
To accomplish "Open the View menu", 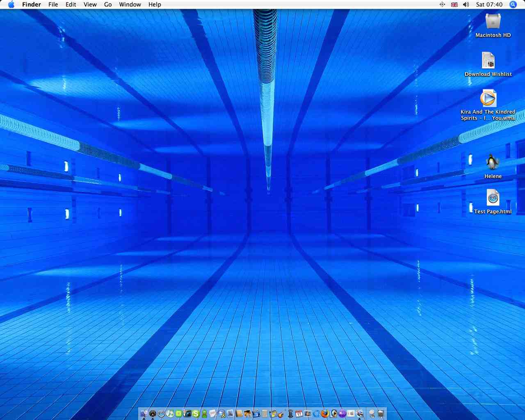I will (x=90, y=5).
